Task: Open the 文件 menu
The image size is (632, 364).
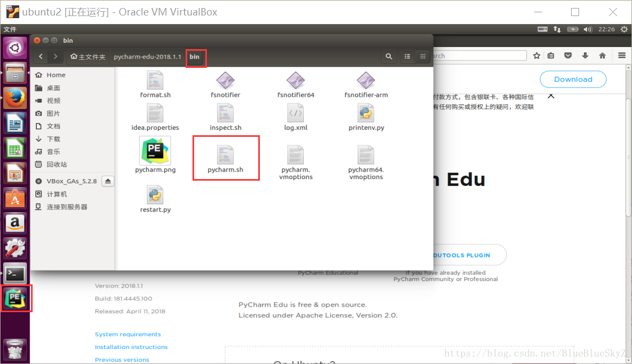Action: click(10, 29)
